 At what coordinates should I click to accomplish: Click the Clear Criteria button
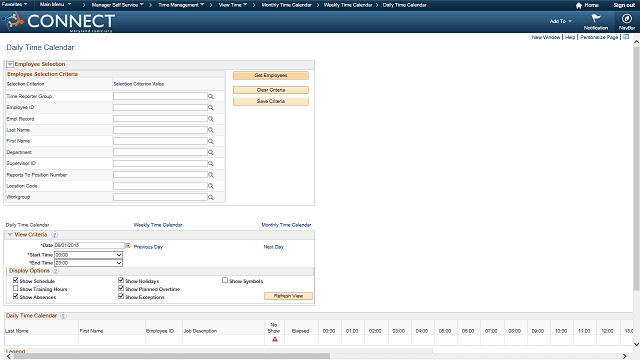271,90
